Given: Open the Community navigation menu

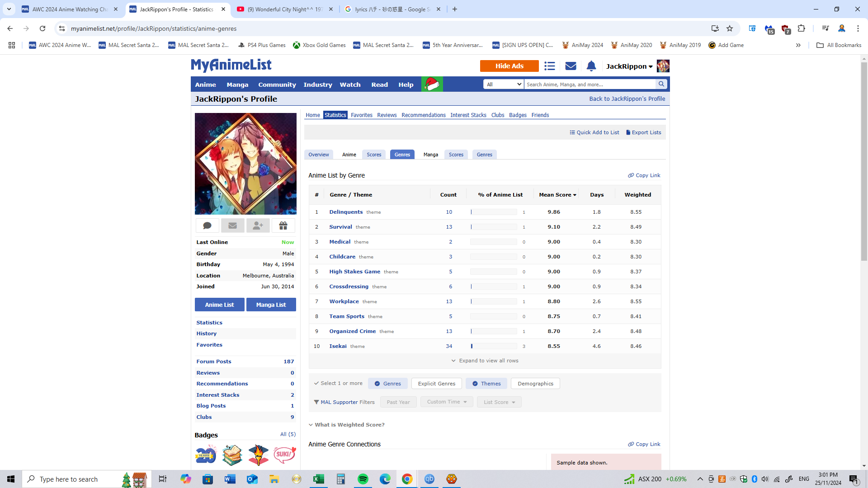Looking at the screenshot, I should pos(277,84).
